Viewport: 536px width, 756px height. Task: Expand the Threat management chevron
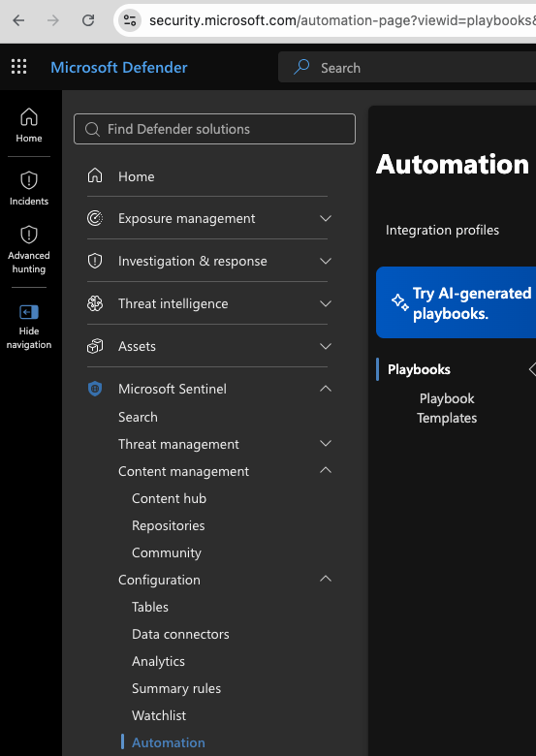pyautogui.click(x=326, y=444)
